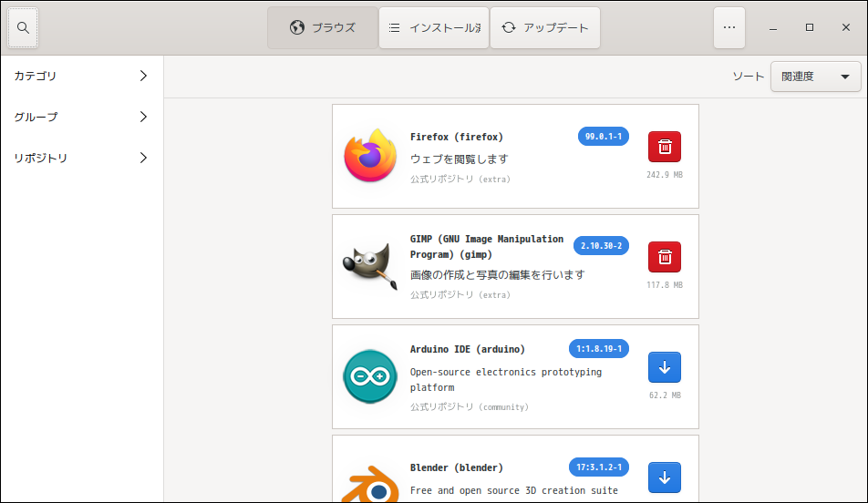This screenshot has width=868, height=503.
Task: Expand the カテゴリ sidebar entry
Action: point(82,76)
